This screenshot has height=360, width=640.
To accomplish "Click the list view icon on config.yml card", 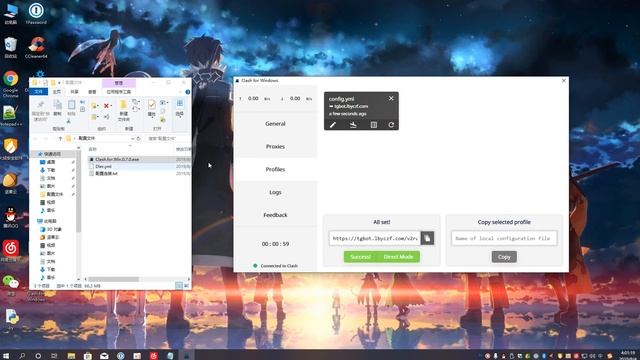I will click(373, 125).
